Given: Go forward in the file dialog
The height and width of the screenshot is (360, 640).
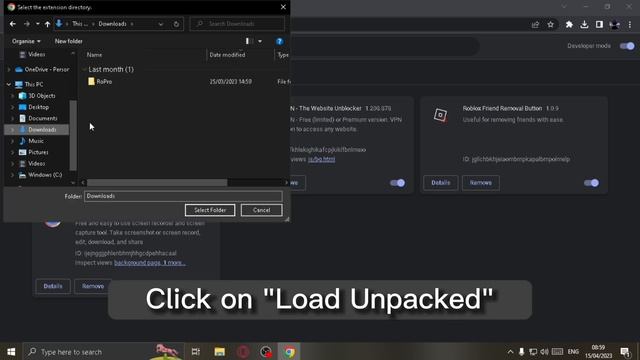Looking at the screenshot, I should click(27, 24).
